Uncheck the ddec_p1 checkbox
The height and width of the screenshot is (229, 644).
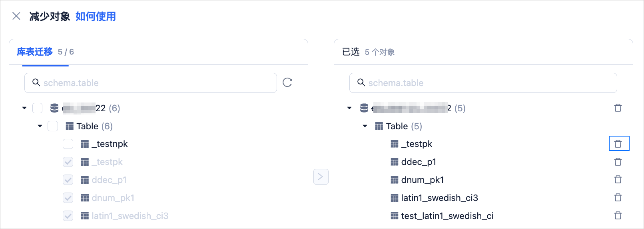[68, 180]
